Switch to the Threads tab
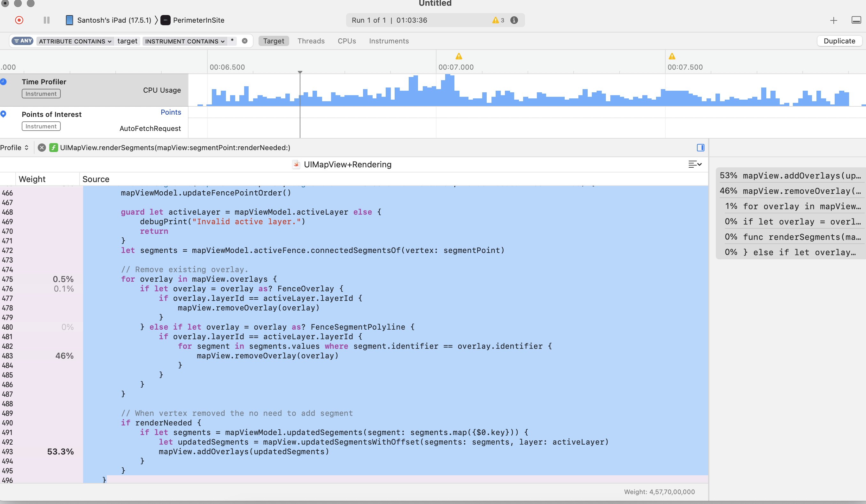 click(311, 41)
